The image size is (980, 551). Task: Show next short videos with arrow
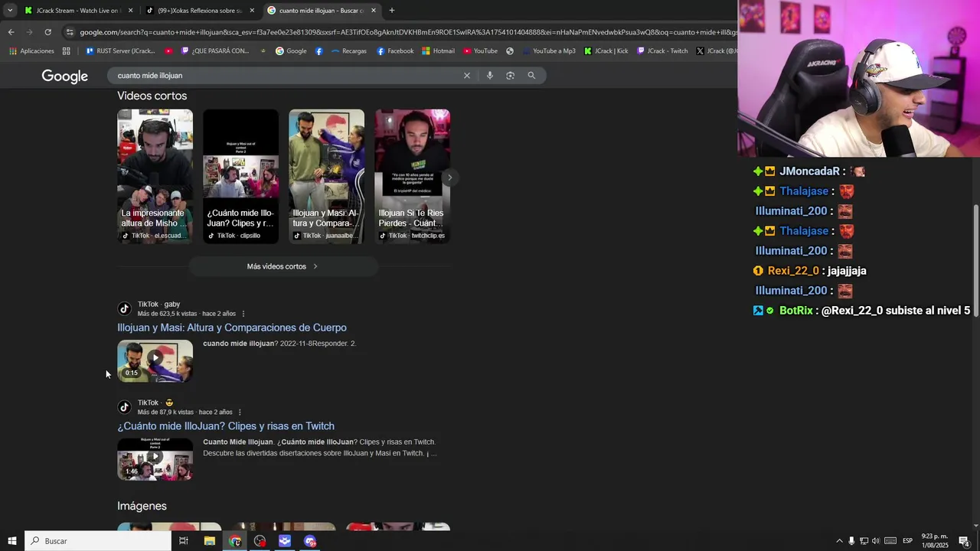pyautogui.click(x=449, y=178)
